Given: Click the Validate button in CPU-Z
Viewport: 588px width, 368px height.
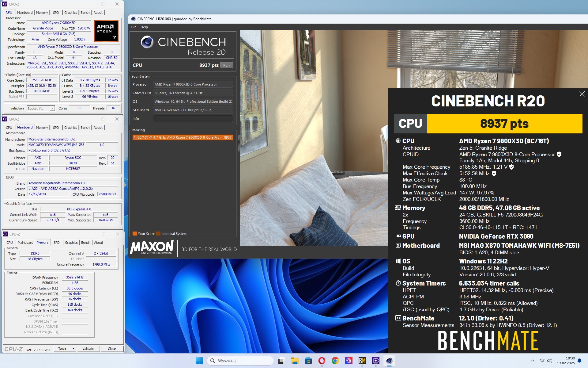Looking at the screenshot, I should [x=88, y=349].
